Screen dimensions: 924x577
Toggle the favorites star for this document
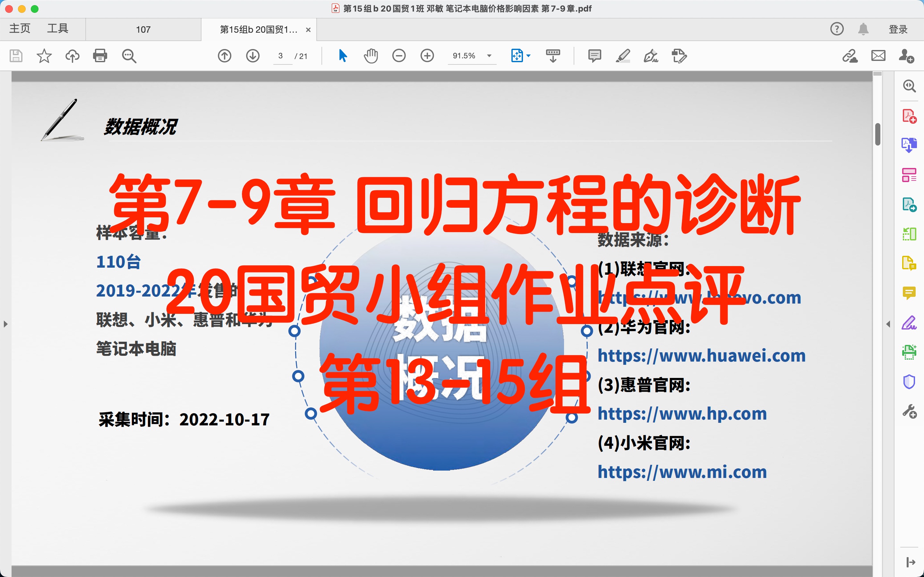[x=45, y=56]
